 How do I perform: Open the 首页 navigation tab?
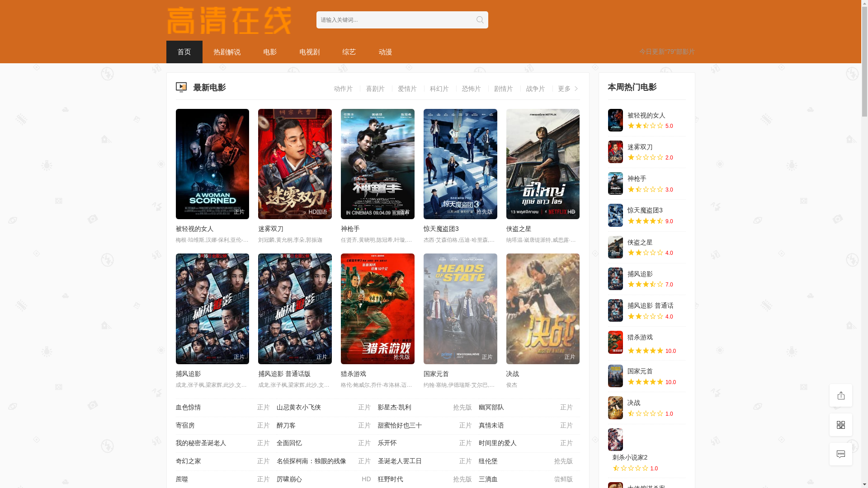tap(184, 52)
